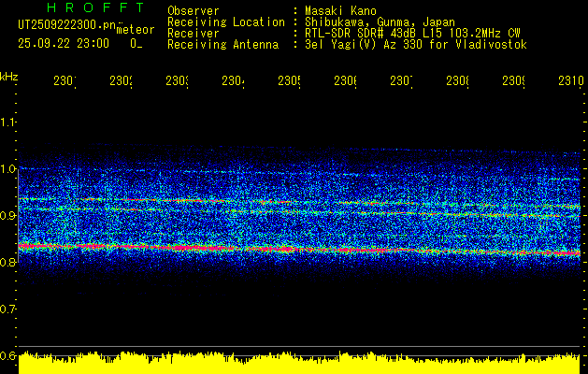Click the 0.6 frequency axis label
Viewport: 588px width, 374px height.
click(7, 355)
